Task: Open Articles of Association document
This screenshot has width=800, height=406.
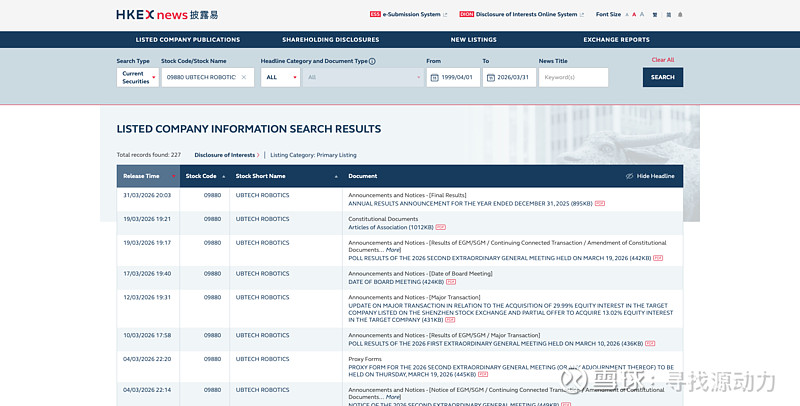Action: coord(391,227)
